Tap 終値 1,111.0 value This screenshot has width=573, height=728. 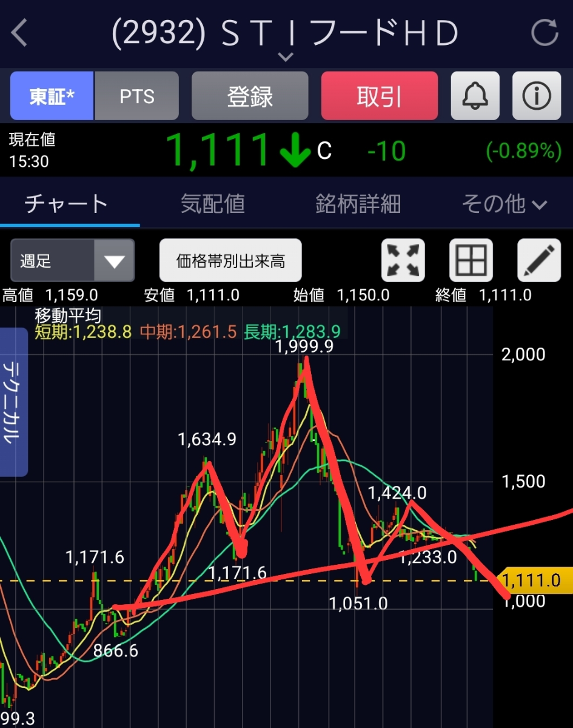[x=483, y=295]
